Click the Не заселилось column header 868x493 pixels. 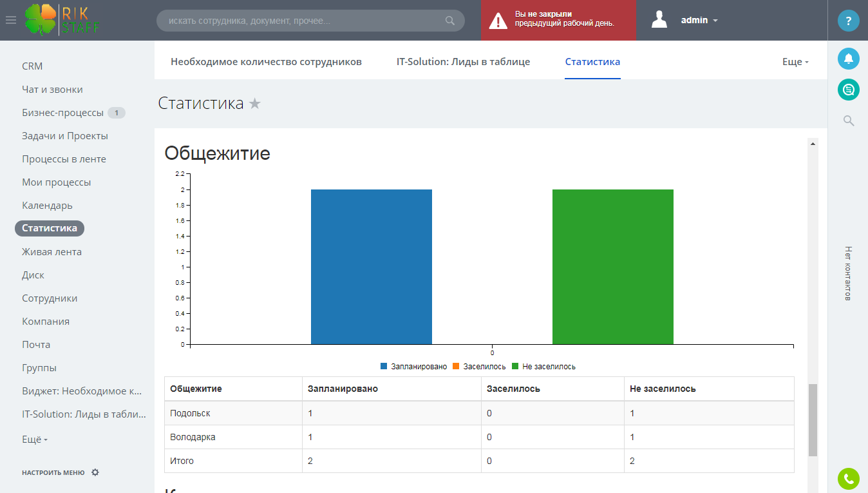[x=709, y=389]
